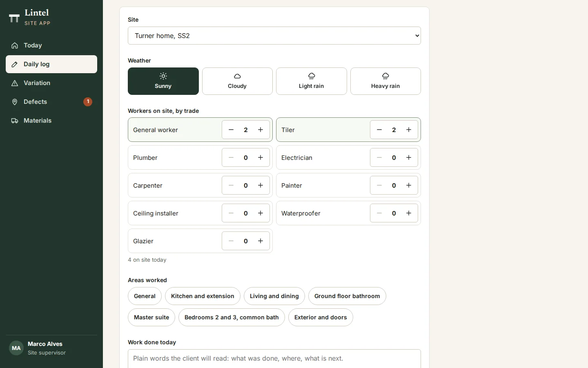Click the MA user avatar
This screenshot has width=588, height=368.
click(16, 348)
